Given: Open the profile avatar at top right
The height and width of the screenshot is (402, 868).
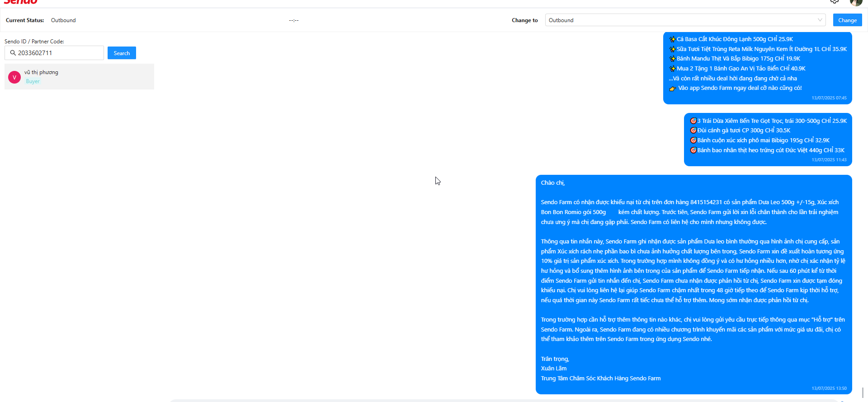Looking at the screenshot, I should [x=856, y=2].
